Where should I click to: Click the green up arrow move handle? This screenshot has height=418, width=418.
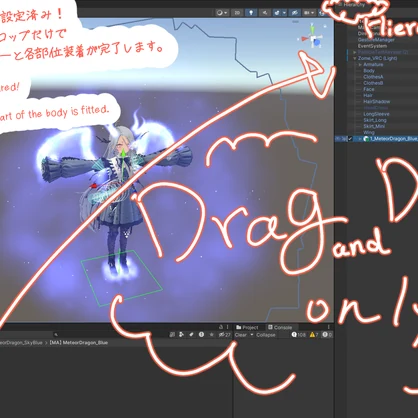coord(124,153)
